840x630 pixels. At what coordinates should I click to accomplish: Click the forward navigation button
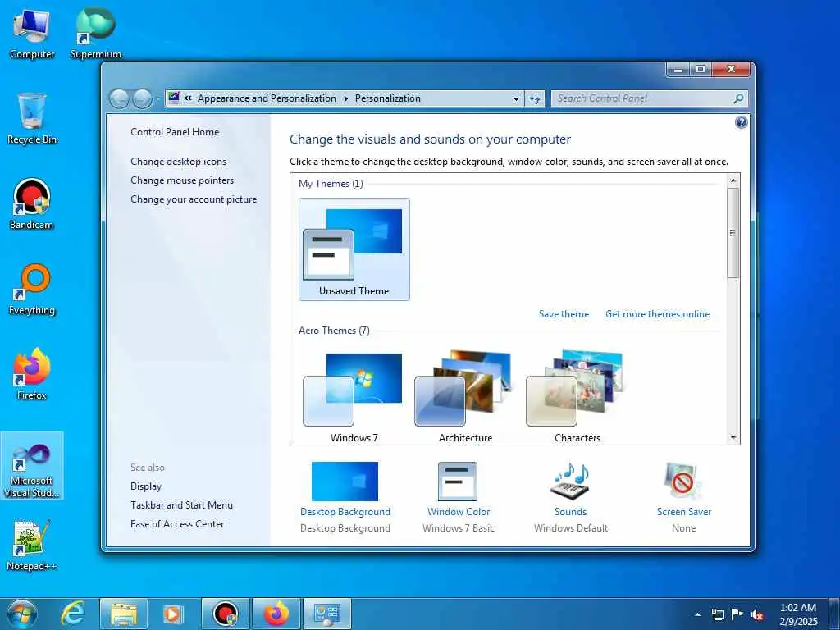click(142, 98)
